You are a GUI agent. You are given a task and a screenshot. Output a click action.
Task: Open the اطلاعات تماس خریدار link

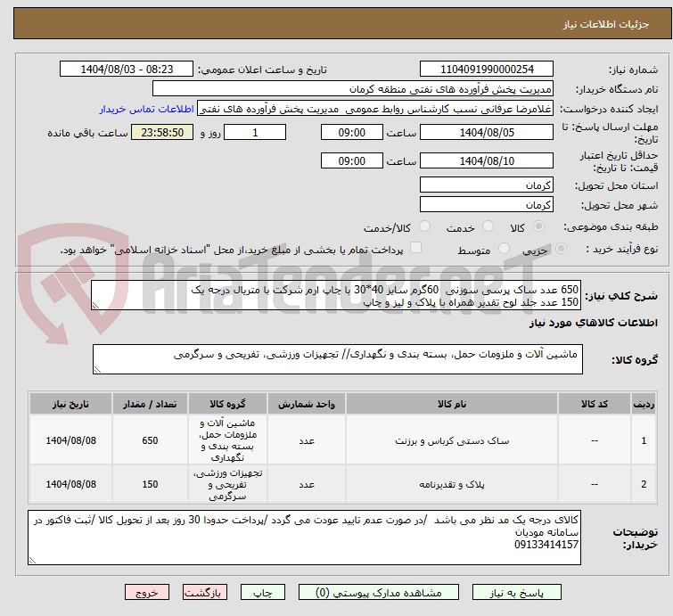147,109
